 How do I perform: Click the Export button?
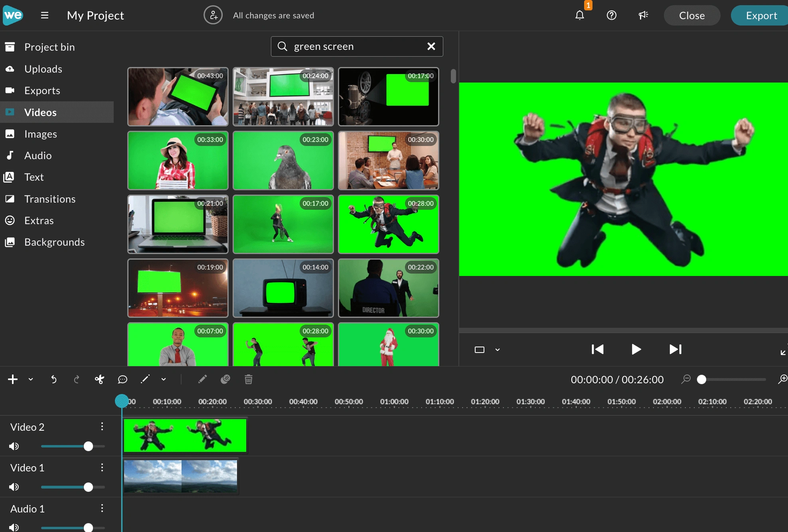coord(761,16)
